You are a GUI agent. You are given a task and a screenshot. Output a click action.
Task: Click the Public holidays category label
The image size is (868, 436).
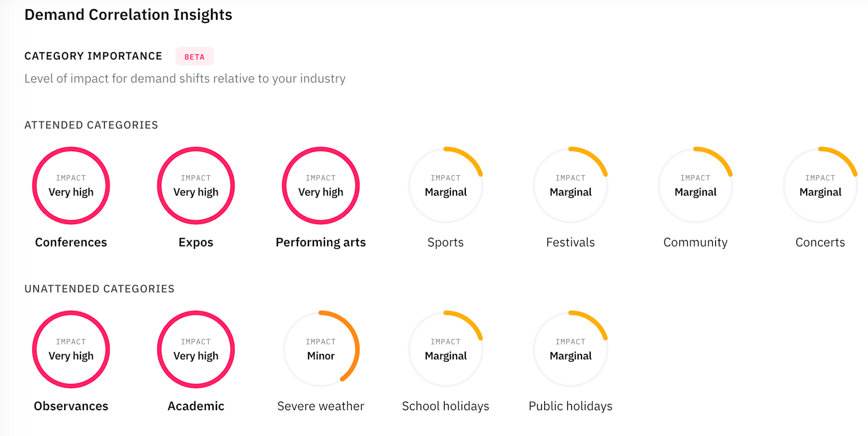click(570, 406)
